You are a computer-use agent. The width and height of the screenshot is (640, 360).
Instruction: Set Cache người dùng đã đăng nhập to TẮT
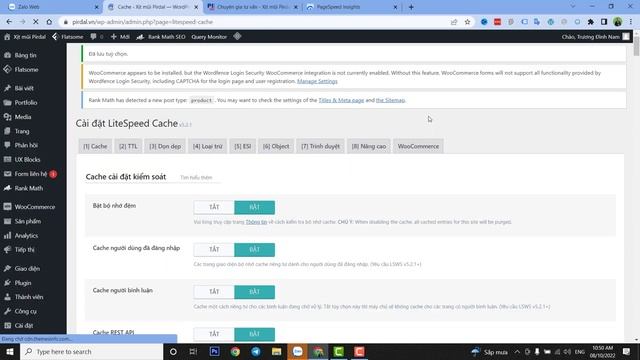coord(214,250)
